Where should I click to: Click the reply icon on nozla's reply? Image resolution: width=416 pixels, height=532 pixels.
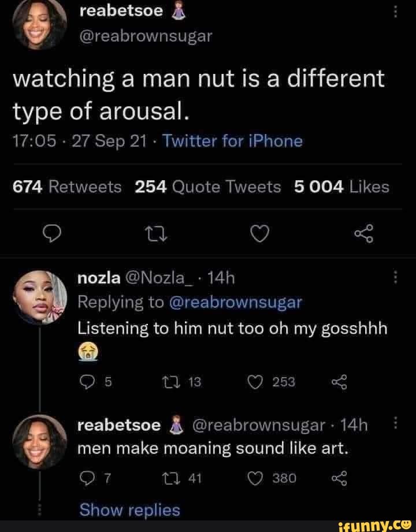[x=87, y=381]
